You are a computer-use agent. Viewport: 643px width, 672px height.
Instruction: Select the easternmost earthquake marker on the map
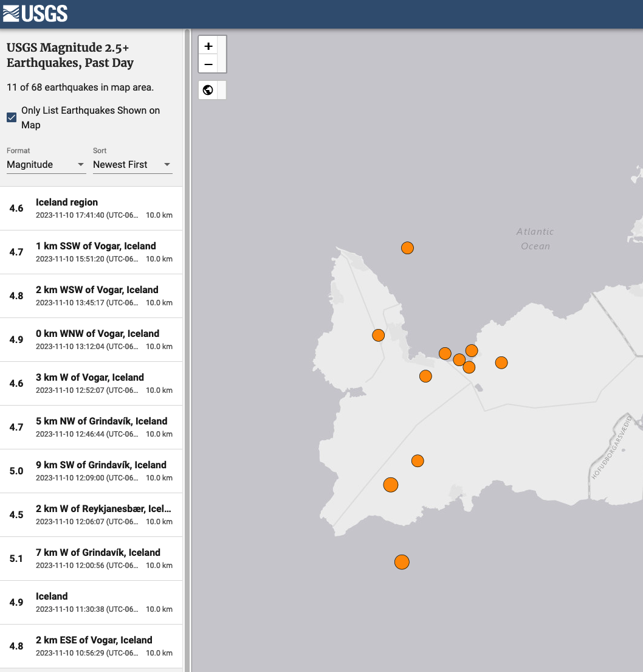501,362
